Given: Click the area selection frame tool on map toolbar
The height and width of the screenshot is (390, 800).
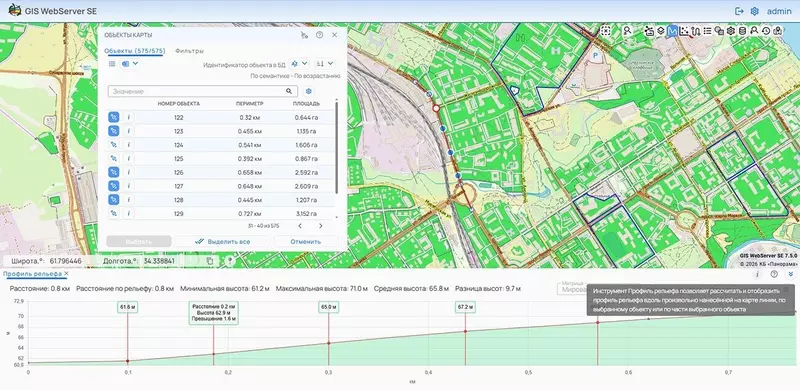Looking at the screenshot, I should tap(605, 31).
